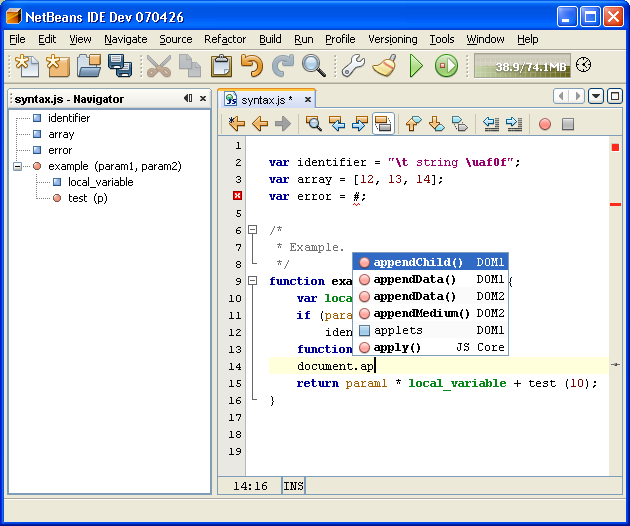Viewport: 630px width, 526px height.
Task: Click the Save All disks icon
Action: 120,65
